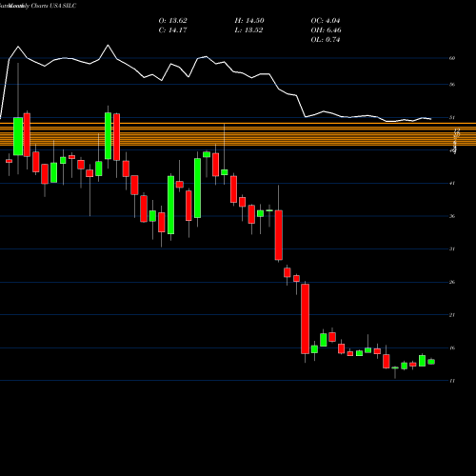The image size is (476, 476).
Task: Click the price axis label "11"
Action: tap(452, 381)
